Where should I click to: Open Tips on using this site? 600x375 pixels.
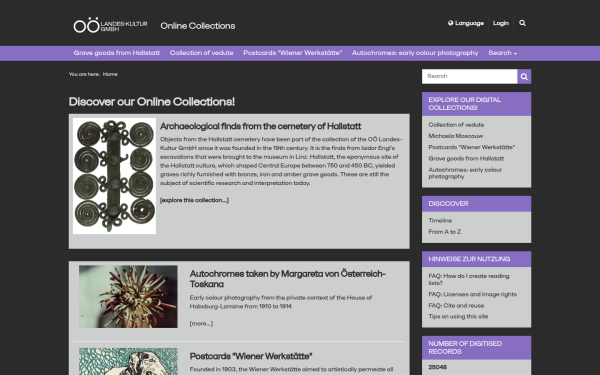(x=458, y=316)
